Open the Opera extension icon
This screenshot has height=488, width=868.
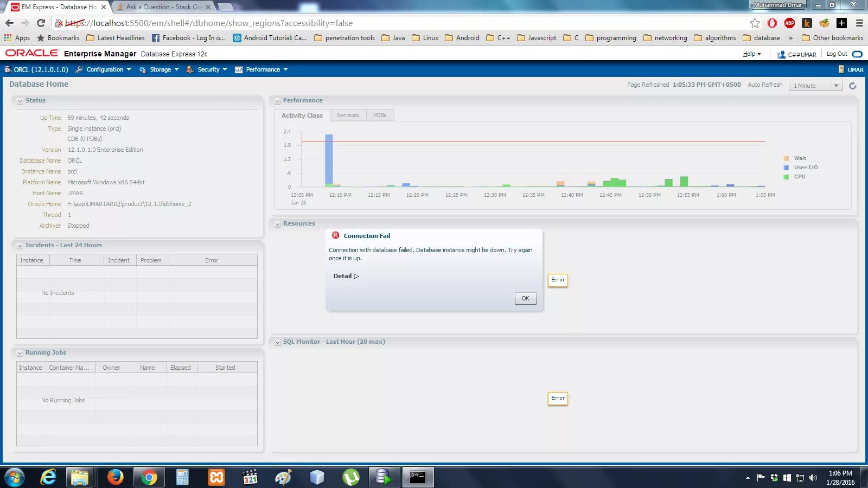click(772, 23)
